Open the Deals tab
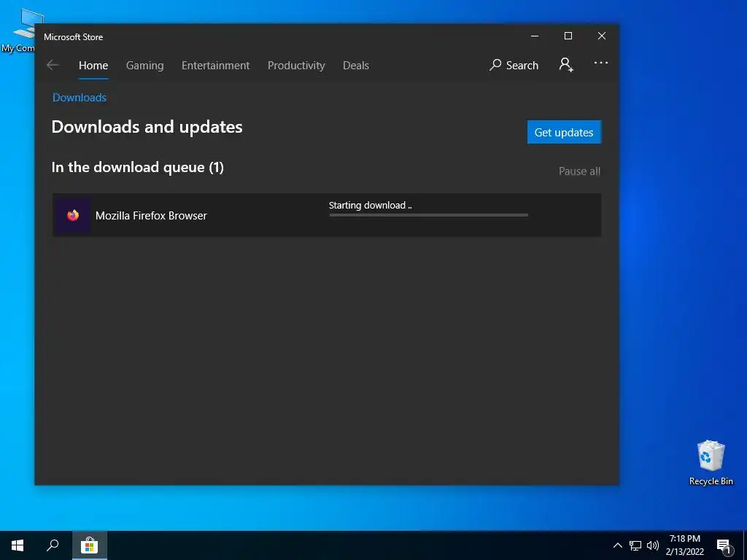This screenshot has height=560, width=747. coord(356,65)
